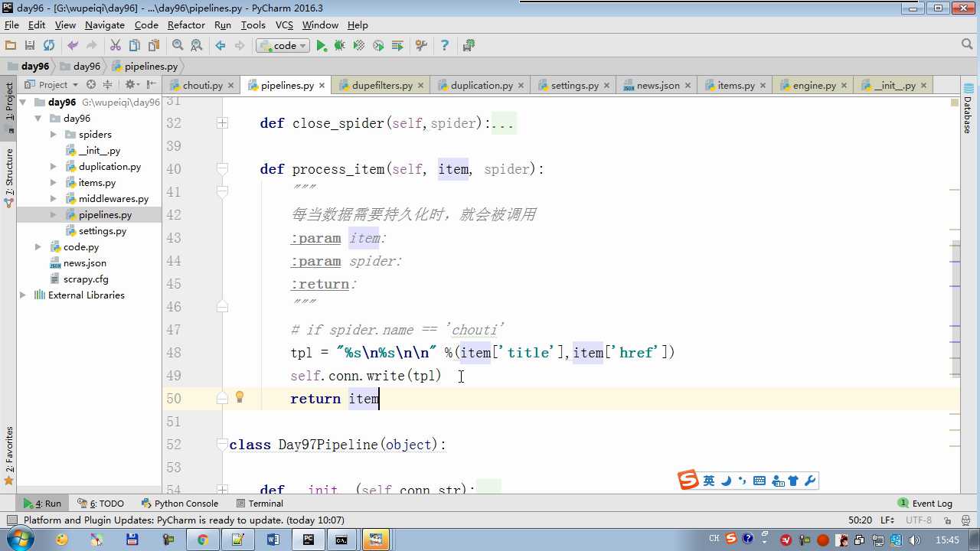The width and height of the screenshot is (980, 551).
Task: Select settings.py in project tree
Action: point(102,231)
